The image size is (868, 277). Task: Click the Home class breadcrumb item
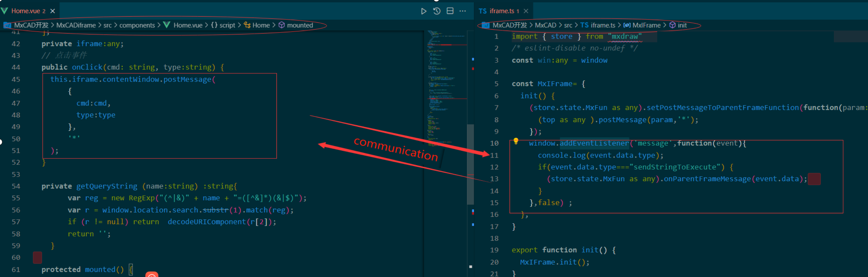[261, 25]
